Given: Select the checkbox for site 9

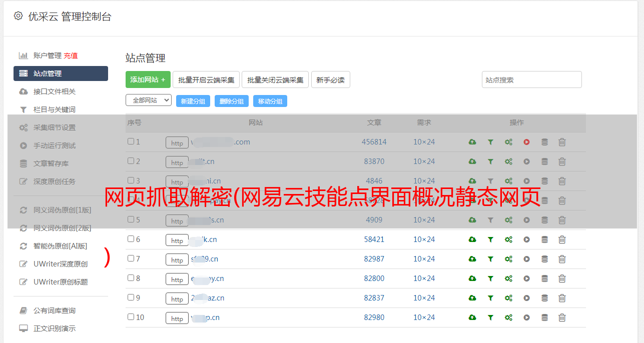Looking at the screenshot, I should click(x=131, y=297).
